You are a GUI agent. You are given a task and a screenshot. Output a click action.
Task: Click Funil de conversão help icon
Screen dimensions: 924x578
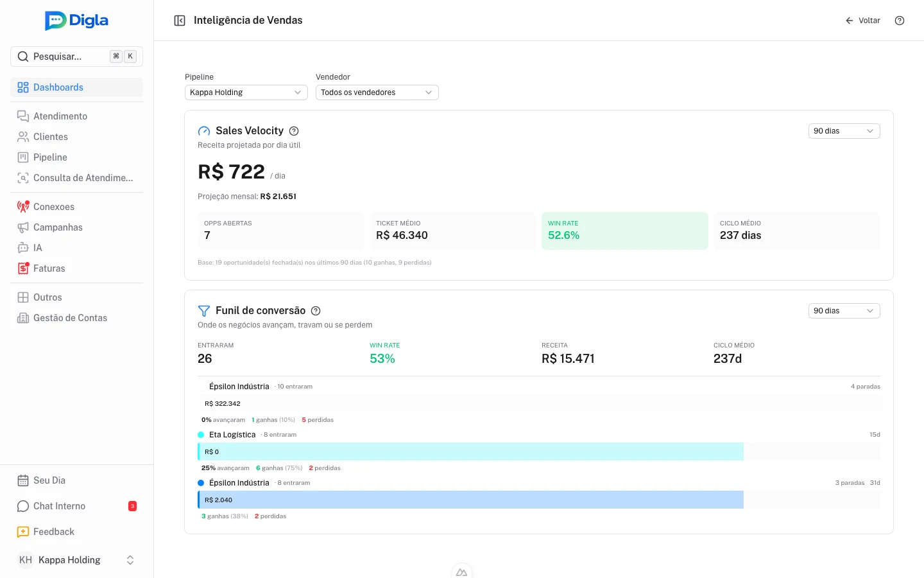point(316,311)
